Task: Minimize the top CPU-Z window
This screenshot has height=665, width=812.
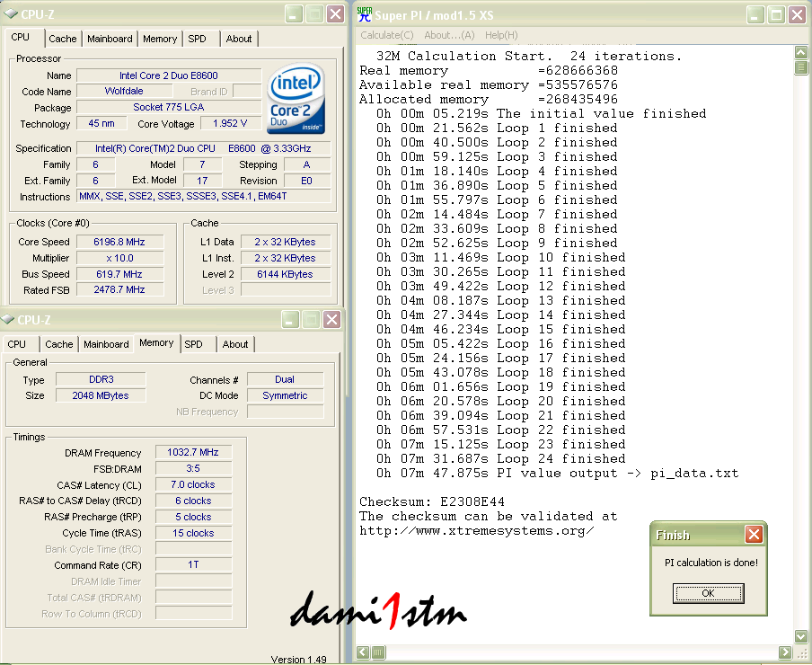Action: (x=294, y=14)
